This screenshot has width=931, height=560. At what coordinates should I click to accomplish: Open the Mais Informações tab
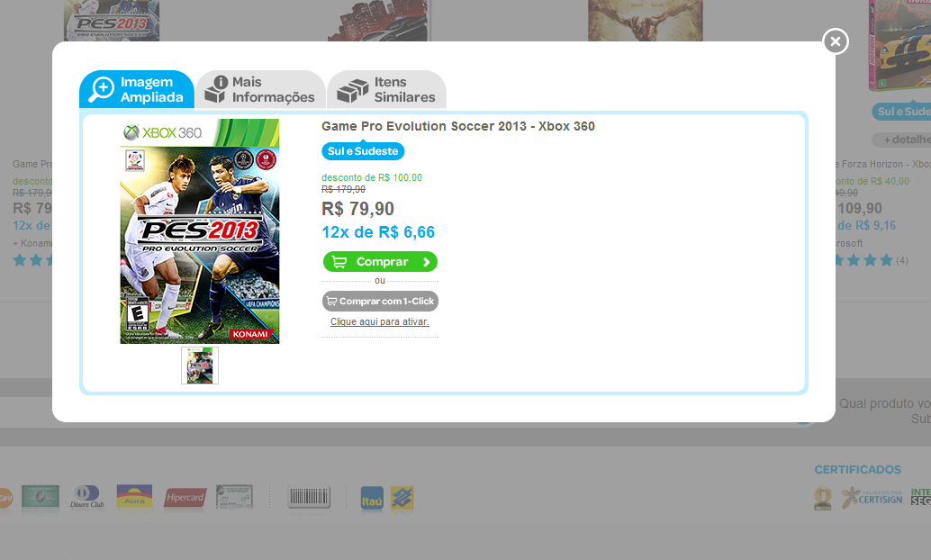click(260, 90)
